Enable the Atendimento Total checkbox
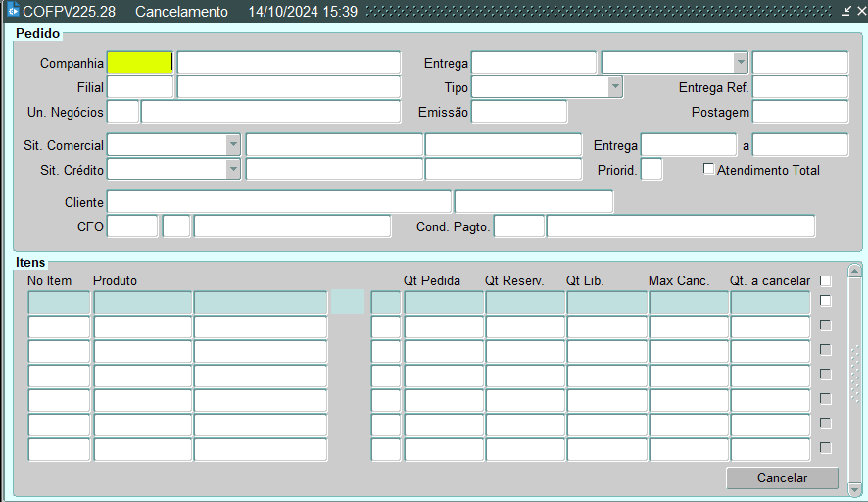This screenshot has height=502, width=868. (x=709, y=169)
